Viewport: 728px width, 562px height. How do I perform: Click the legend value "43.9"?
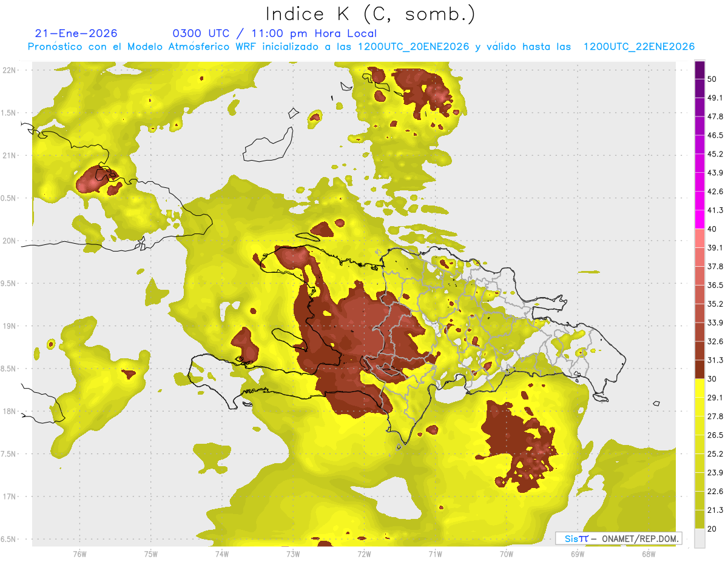715,173
